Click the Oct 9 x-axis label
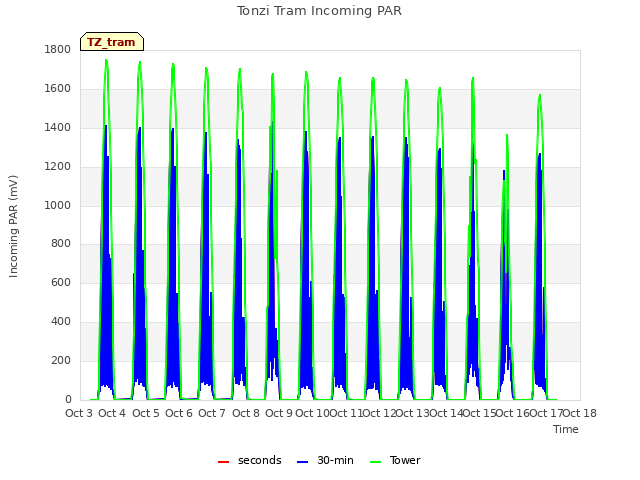This screenshot has width=640, height=480. pyautogui.click(x=279, y=413)
